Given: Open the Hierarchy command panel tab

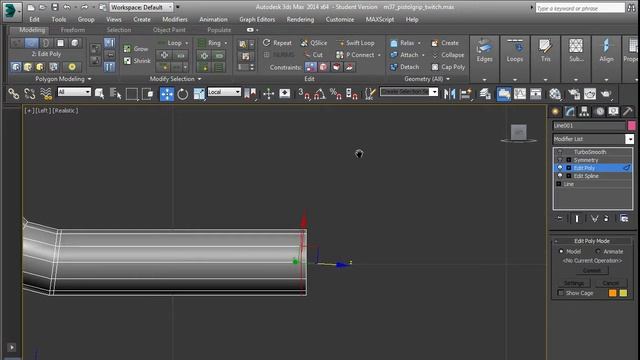Looking at the screenshot, I should [x=584, y=111].
